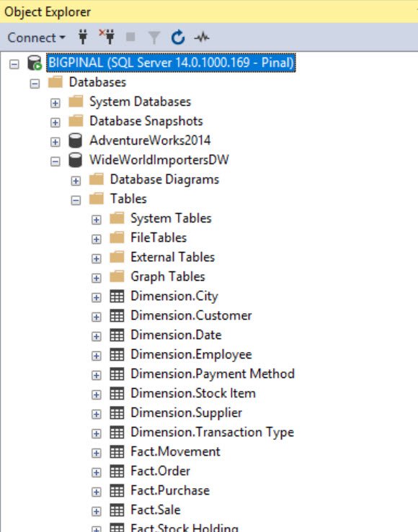418x532 pixels.
Task: Click the Refresh icon
Action: click(x=177, y=37)
